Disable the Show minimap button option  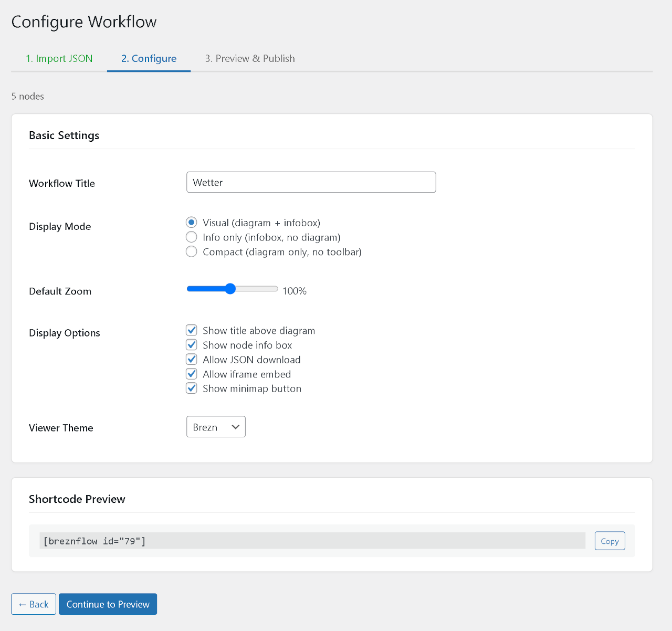pyautogui.click(x=192, y=387)
